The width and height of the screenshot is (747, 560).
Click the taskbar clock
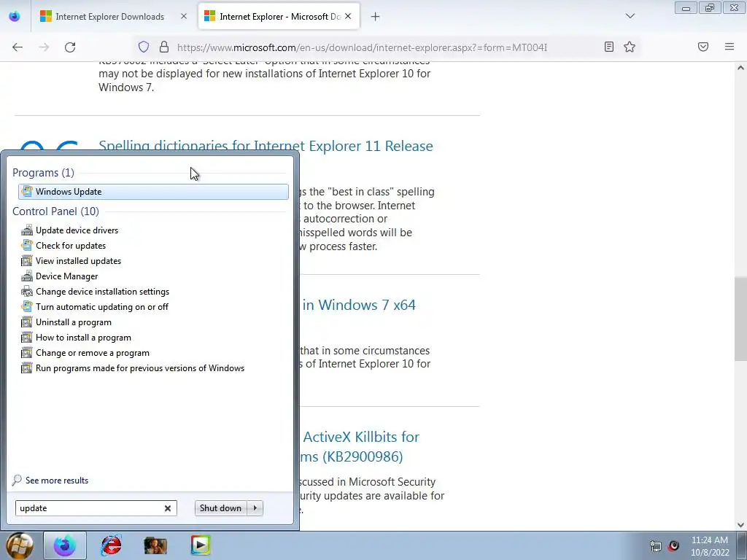coord(710,546)
